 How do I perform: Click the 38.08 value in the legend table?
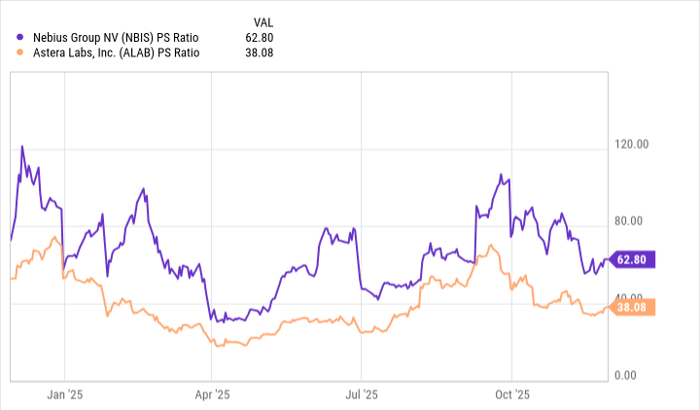pos(259,54)
